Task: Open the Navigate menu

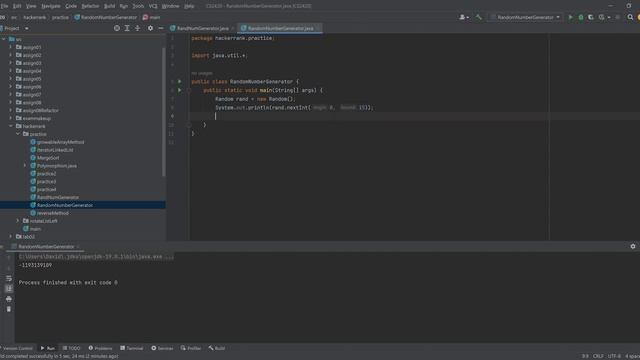Action: coord(51,6)
